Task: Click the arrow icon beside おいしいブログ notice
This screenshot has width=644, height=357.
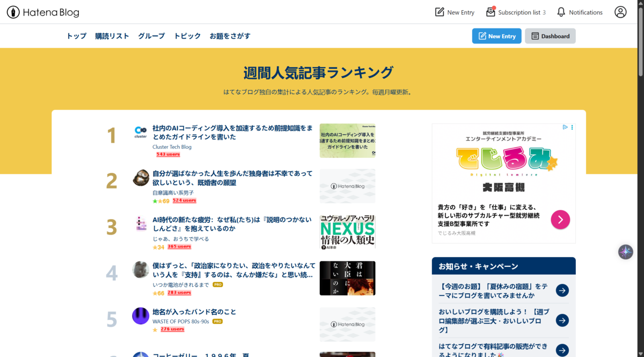Action: tap(562, 320)
